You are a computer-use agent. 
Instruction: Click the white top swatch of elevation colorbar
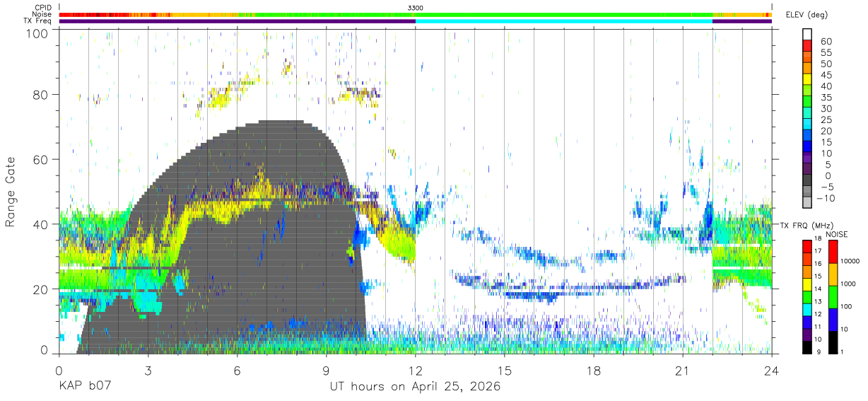[807, 35]
